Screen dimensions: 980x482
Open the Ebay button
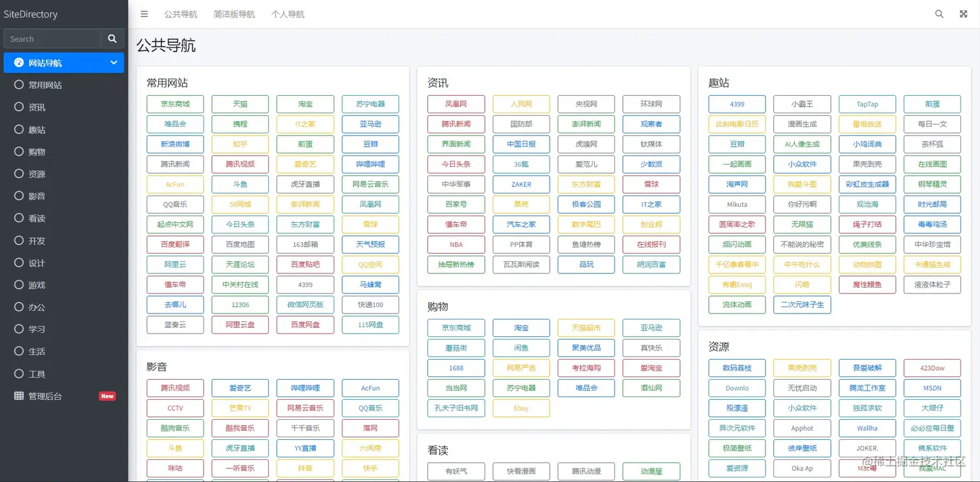pyautogui.click(x=521, y=408)
